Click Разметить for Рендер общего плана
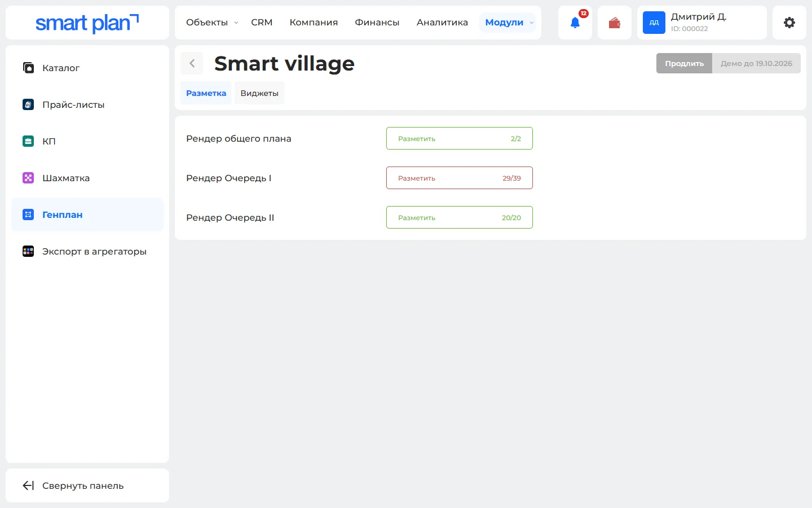The image size is (812, 508). [x=460, y=138]
